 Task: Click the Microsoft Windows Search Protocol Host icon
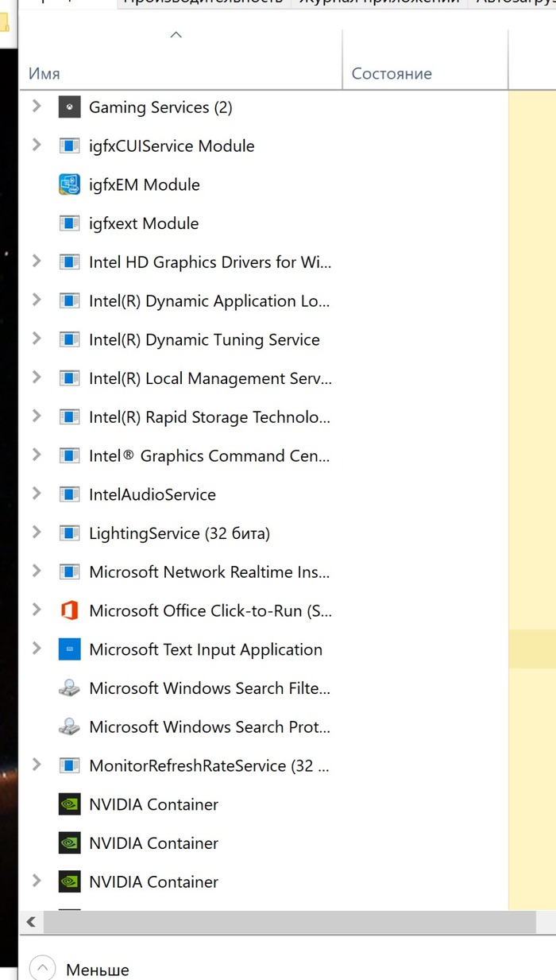(70, 727)
